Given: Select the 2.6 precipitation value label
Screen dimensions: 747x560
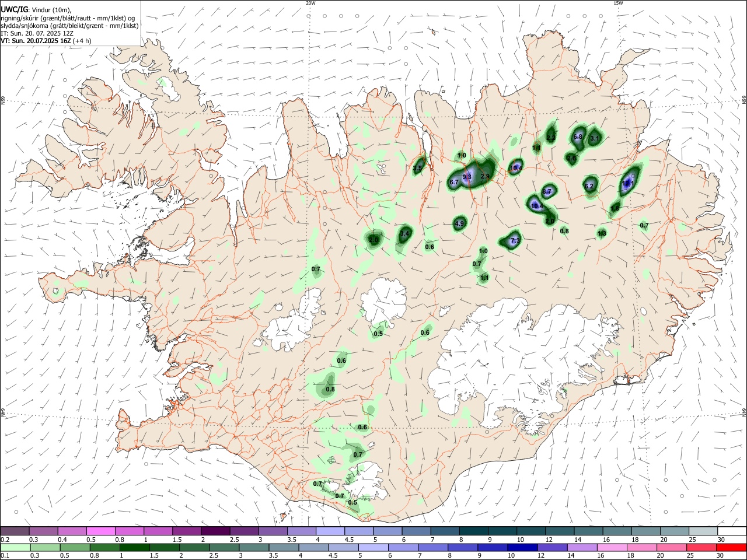Looking at the screenshot, I should [571, 158].
